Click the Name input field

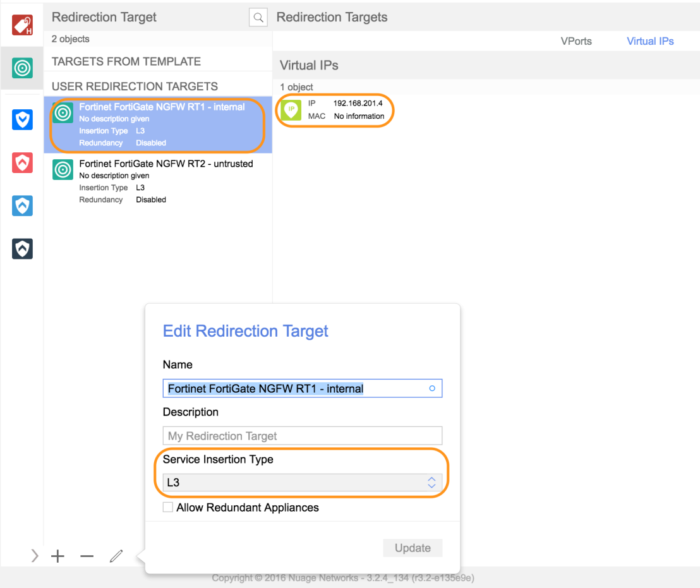pyautogui.click(x=302, y=388)
